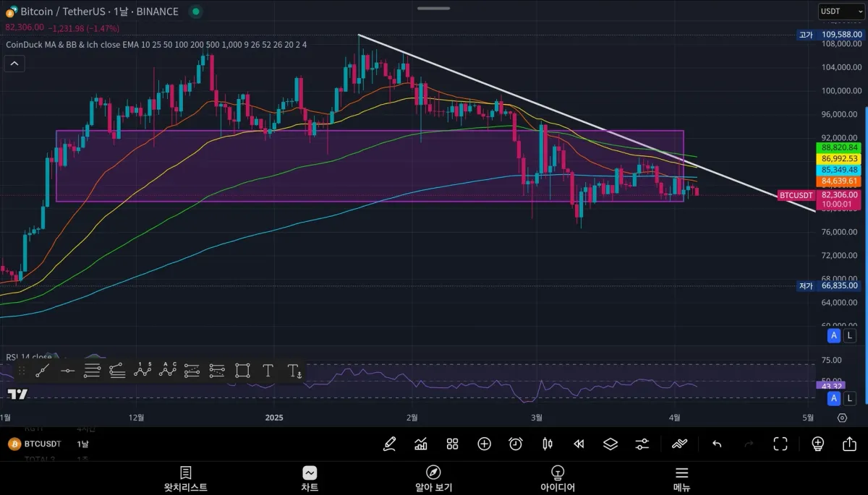Viewport: 868px width, 495px height.
Task: Click the RSI 14 close indicator label
Action: 29,357
